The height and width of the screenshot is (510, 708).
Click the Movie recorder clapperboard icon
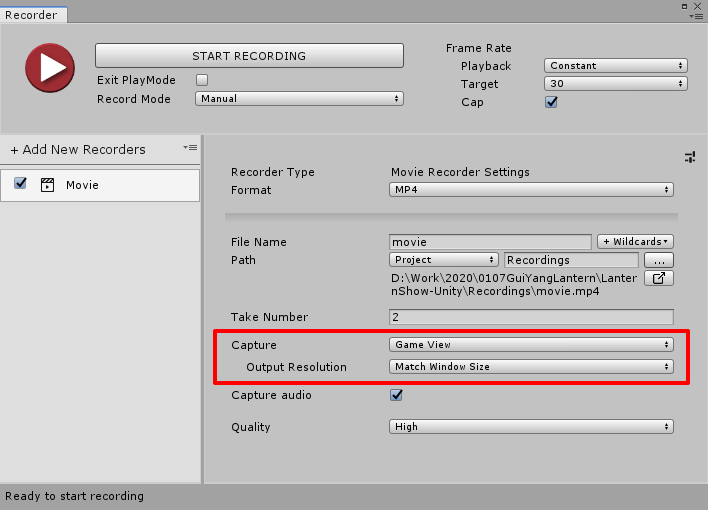(x=46, y=185)
